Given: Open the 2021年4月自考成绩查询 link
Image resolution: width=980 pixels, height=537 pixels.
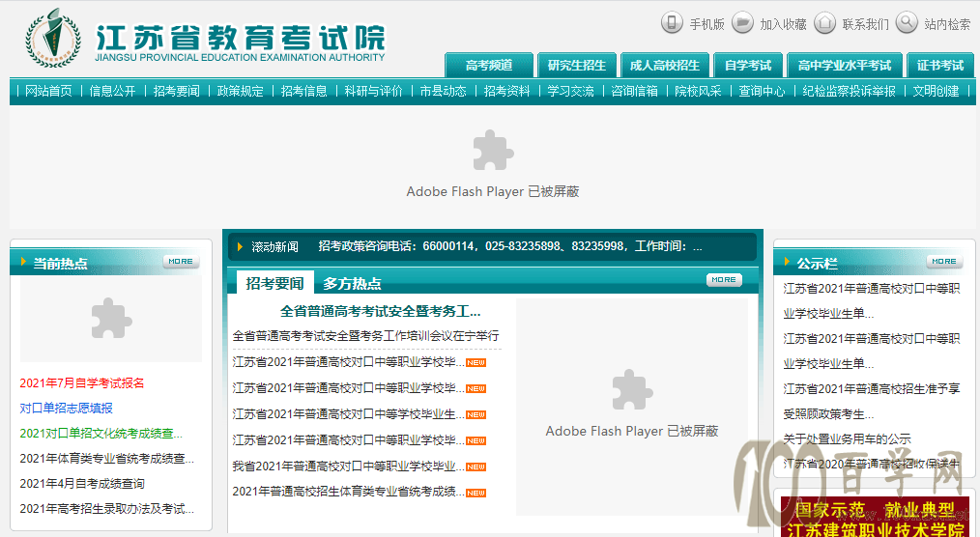Looking at the screenshot, I should click(82, 483).
